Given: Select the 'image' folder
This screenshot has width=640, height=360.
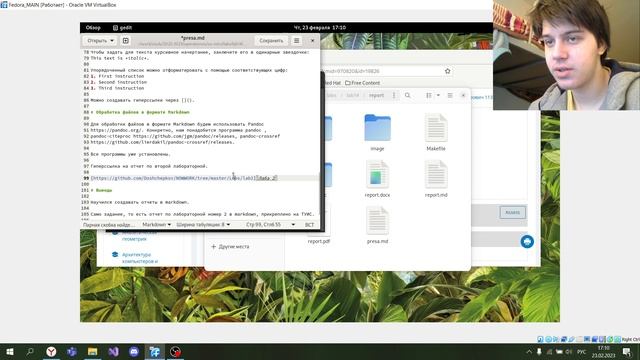Looking at the screenshot, I should point(377,132).
